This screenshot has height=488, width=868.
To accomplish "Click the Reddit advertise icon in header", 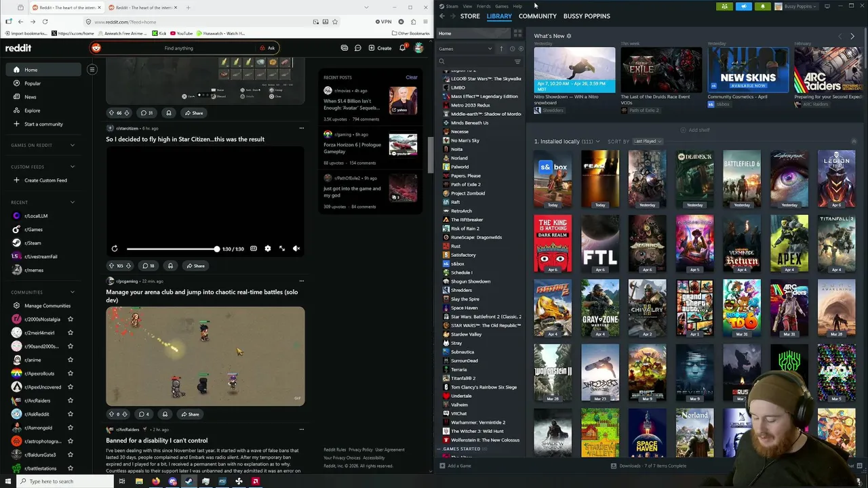I will [x=344, y=48].
